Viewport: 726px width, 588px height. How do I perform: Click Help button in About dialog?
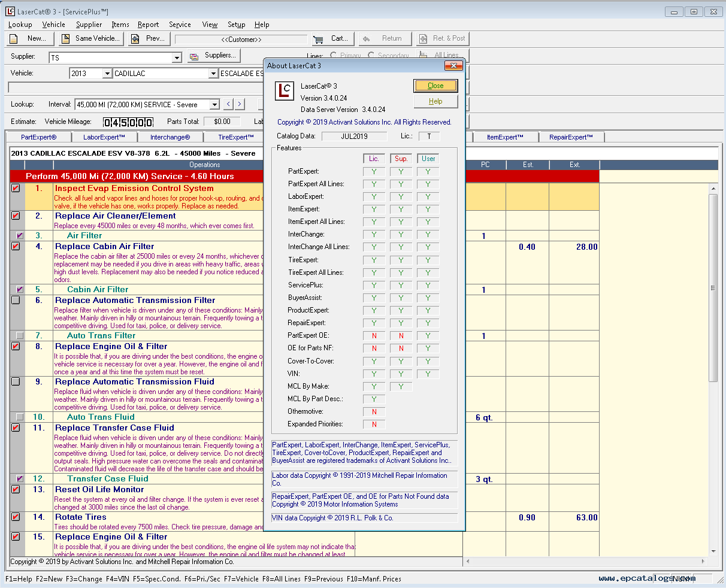tap(435, 101)
